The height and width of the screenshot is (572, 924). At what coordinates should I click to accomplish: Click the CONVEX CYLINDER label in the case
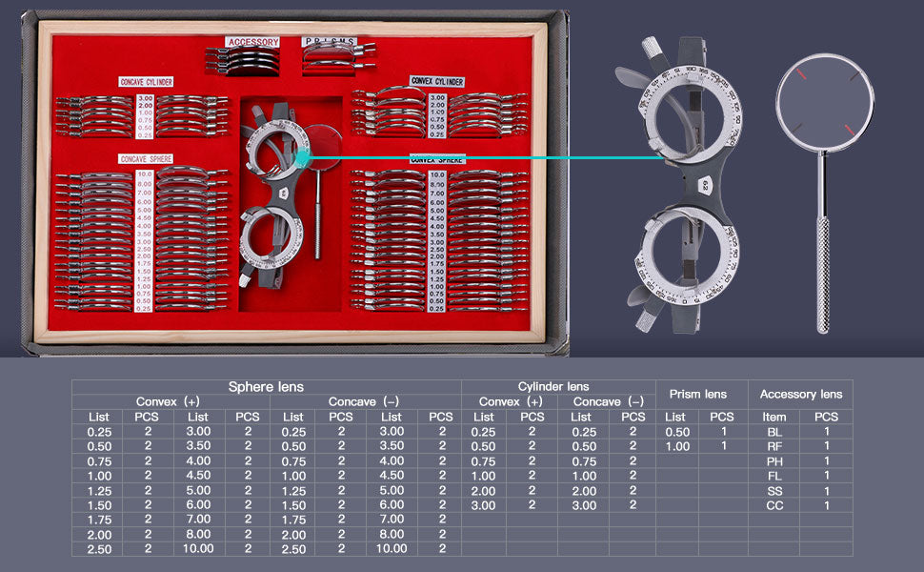pyautogui.click(x=436, y=82)
